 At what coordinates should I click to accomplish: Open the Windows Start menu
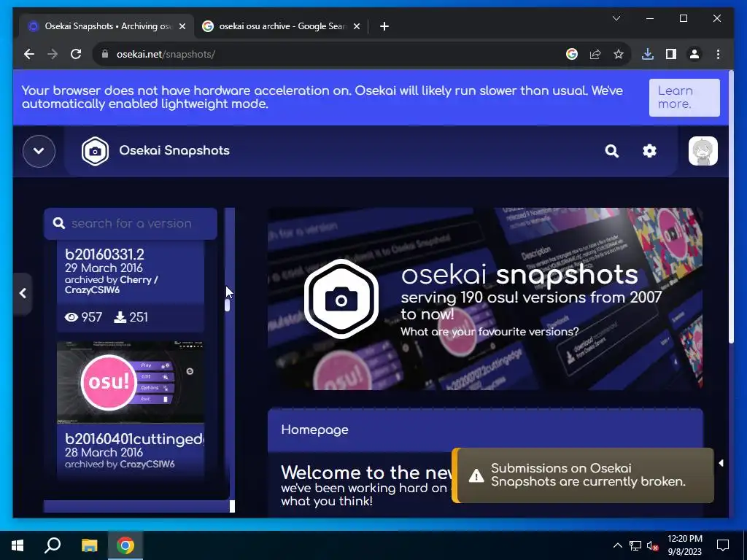(18, 545)
